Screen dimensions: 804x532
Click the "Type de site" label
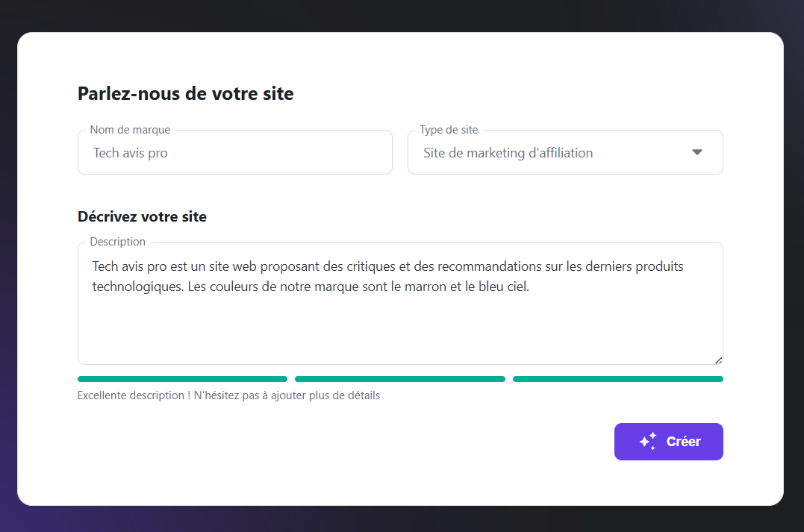tap(448, 129)
